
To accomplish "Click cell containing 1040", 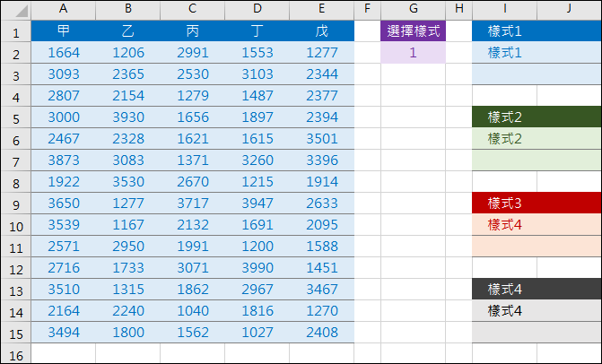I will pos(192,310).
